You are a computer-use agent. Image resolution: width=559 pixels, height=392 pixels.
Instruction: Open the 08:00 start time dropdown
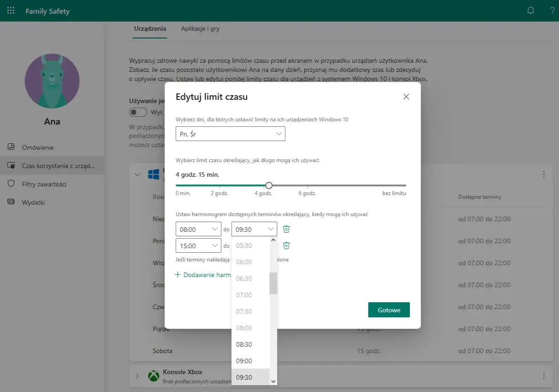[198, 229]
